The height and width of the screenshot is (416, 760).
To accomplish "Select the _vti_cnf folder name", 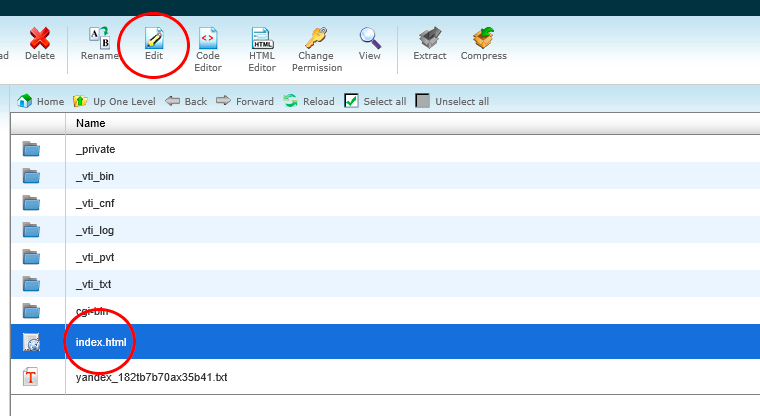I will [95, 204].
